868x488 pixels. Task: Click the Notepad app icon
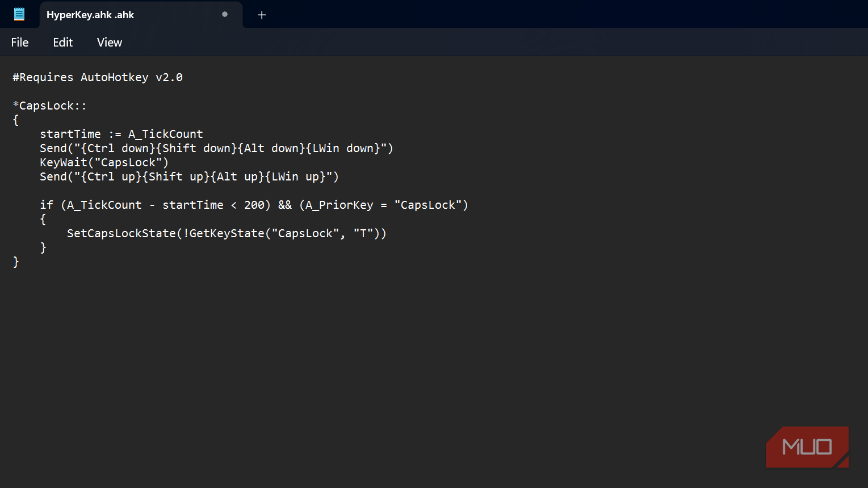[19, 14]
